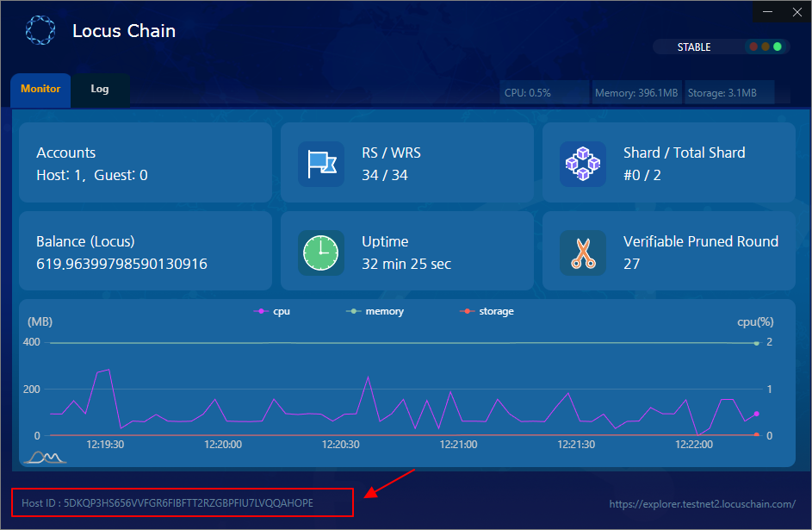Screen dimensions: 812x530
Task: Toggle storage series in chart legend
Action: pos(487,311)
